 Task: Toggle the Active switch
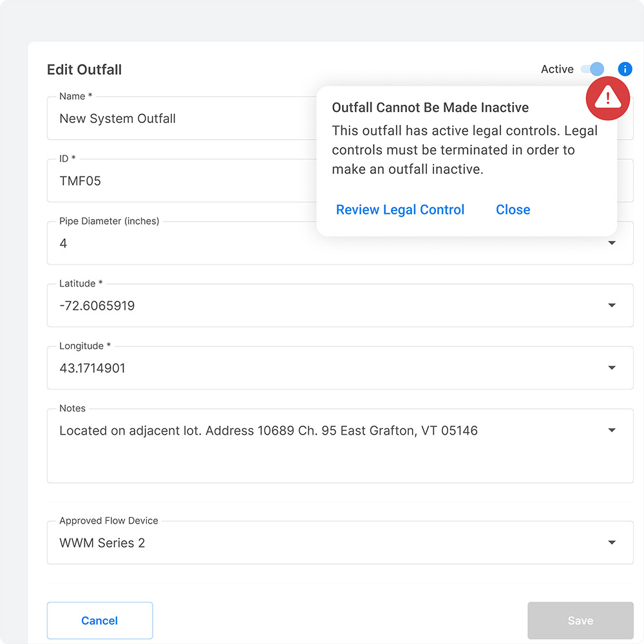(x=592, y=69)
